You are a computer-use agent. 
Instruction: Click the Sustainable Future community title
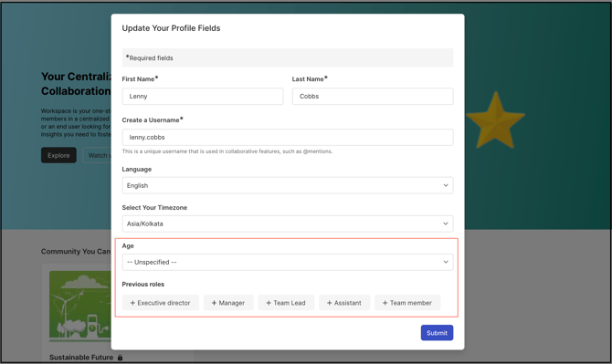click(x=81, y=358)
